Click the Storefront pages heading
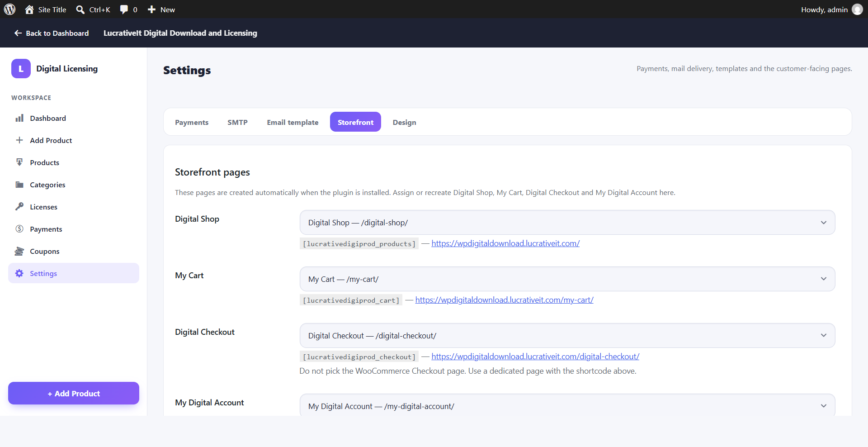868x447 pixels. [x=212, y=172]
